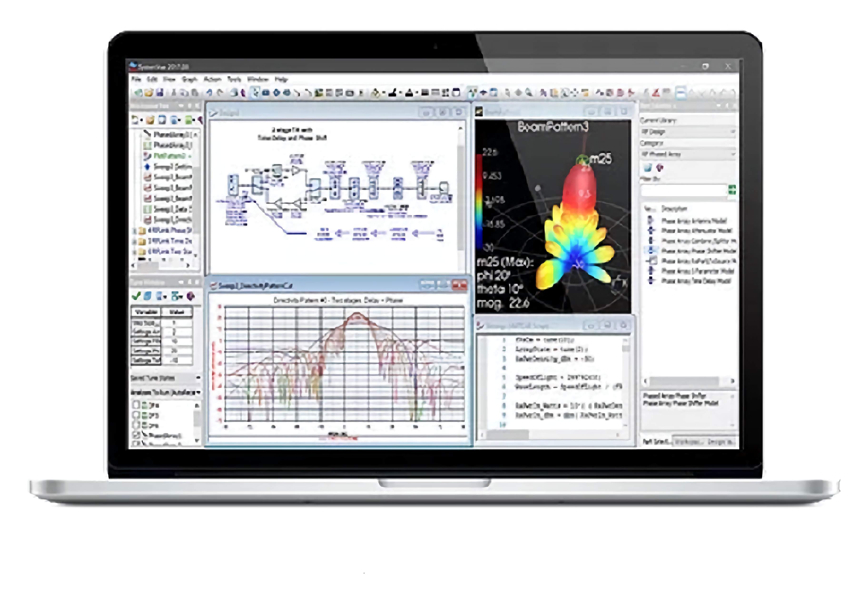Screen dimensions: 868x604
Task: Click the part filter text field
Action: pyautogui.click(x=683, y=191)
